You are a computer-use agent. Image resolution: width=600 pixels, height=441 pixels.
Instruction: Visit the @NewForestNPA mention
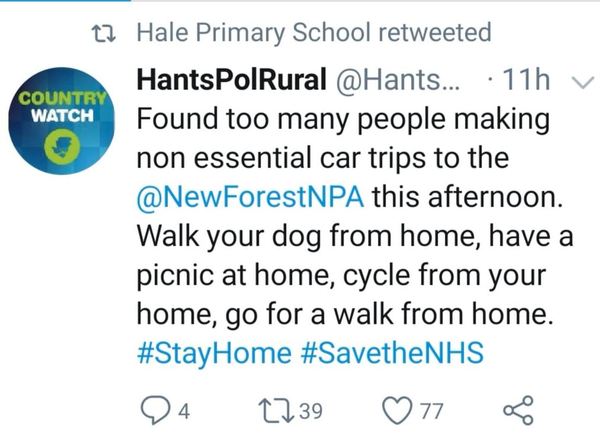(249, 196)
